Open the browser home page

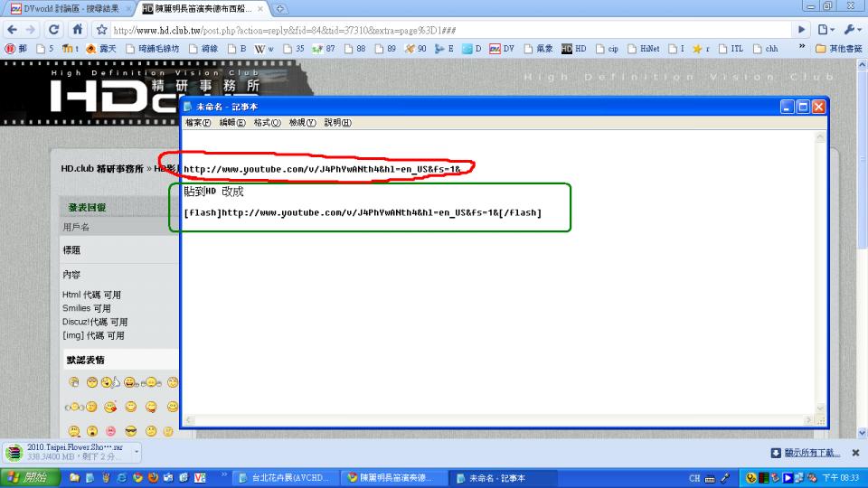click(x=78, y=30)
